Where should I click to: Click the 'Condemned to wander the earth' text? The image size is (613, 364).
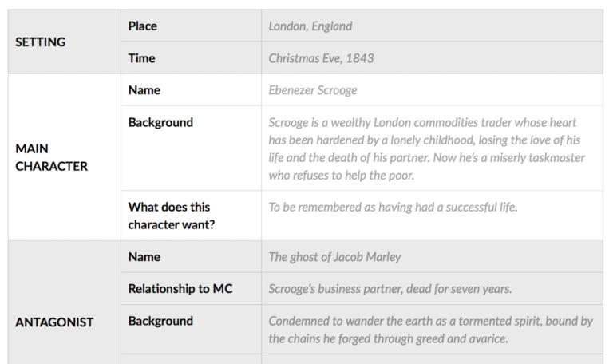click(x=430, y=330)
